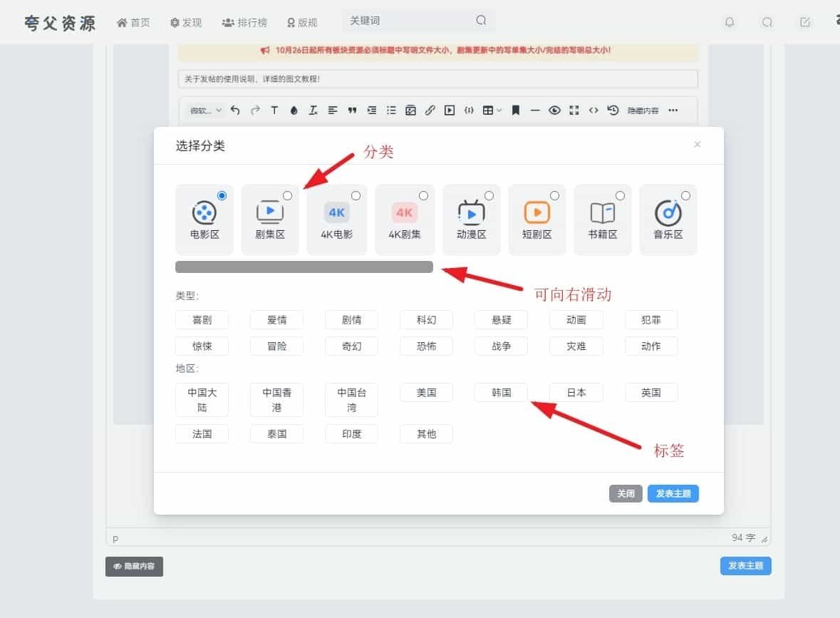Click the fullscreen icon in editor toolbar
This screenshot has width=840, height=618.
coord(574,110)
